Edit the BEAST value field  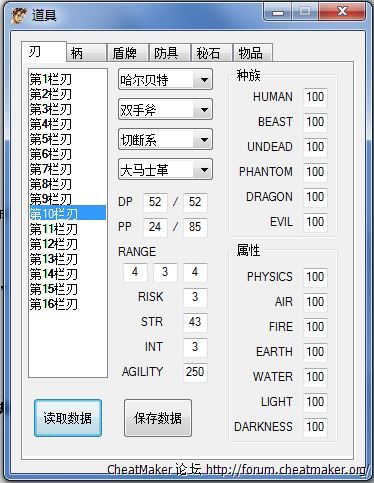point(315,122)
